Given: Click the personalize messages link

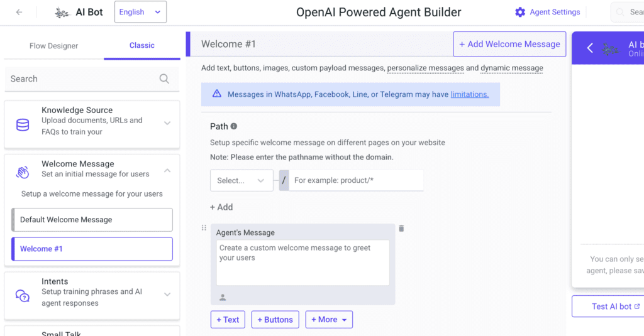Looking at the screenshot, I should point(426,68).
